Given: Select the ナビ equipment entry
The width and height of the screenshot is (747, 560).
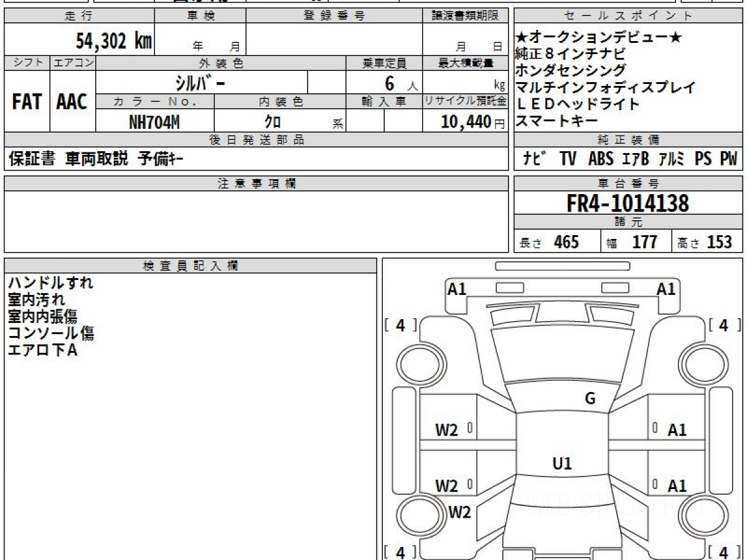Looking at the screenshot, I should 535,159.
